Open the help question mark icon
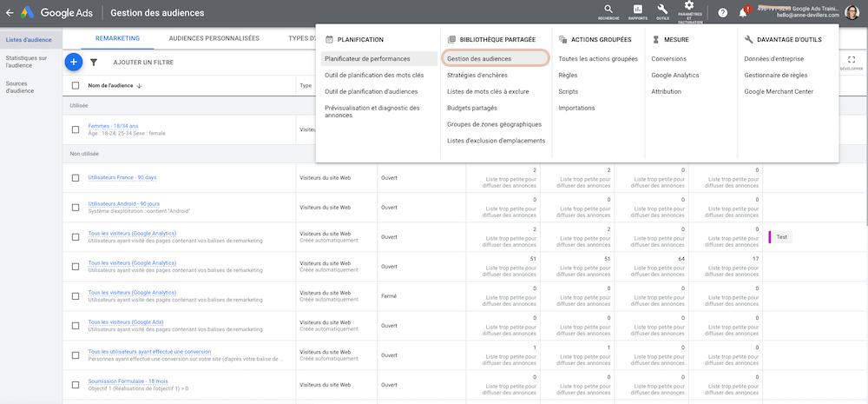This screenshot has height=404, width=868. click(722, 13)
